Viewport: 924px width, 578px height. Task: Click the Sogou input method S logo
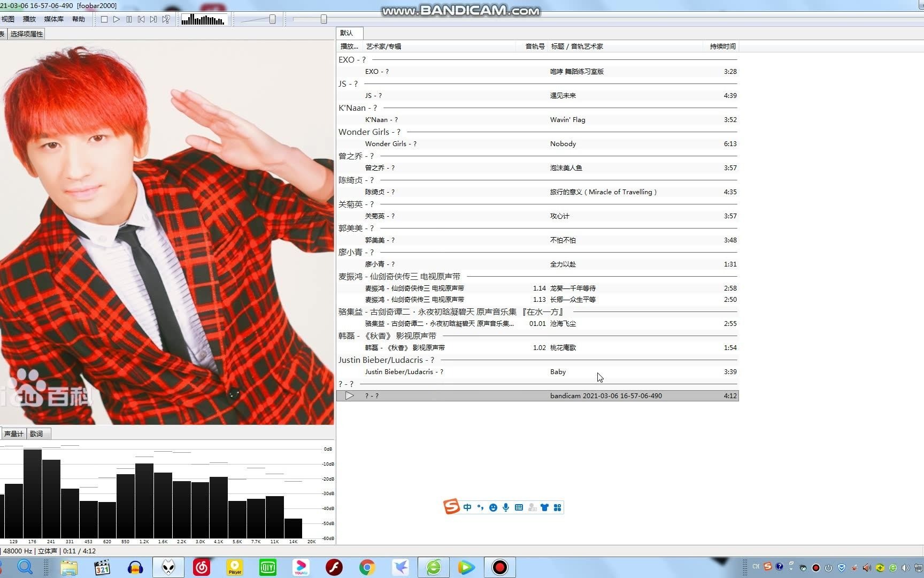coord(451,506)
